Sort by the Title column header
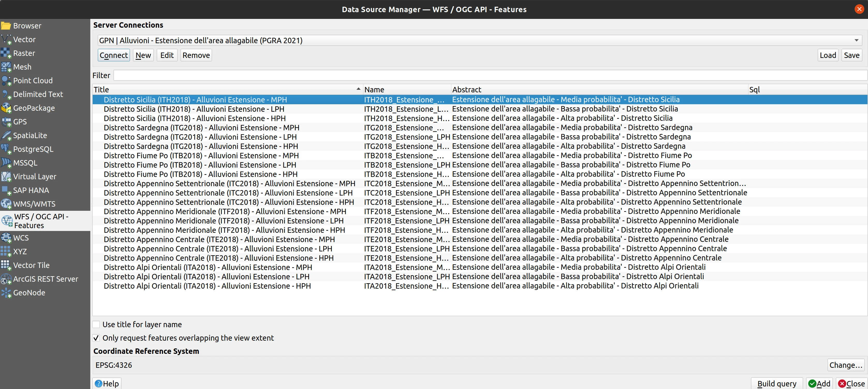868x389 pixels. pos(228,89)
